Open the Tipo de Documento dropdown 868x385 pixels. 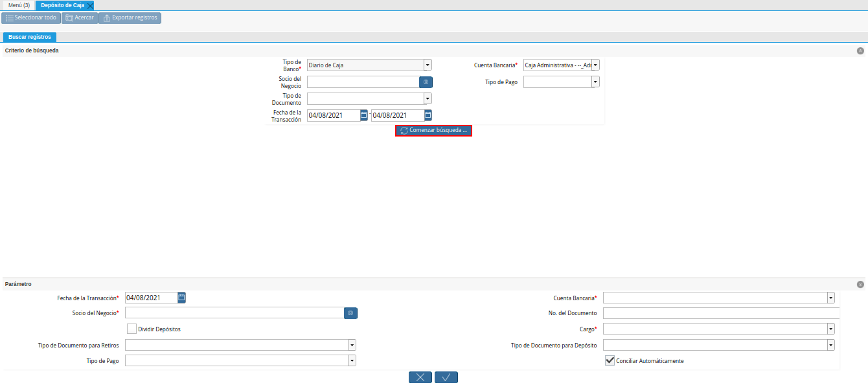click(x=428, y=98)
